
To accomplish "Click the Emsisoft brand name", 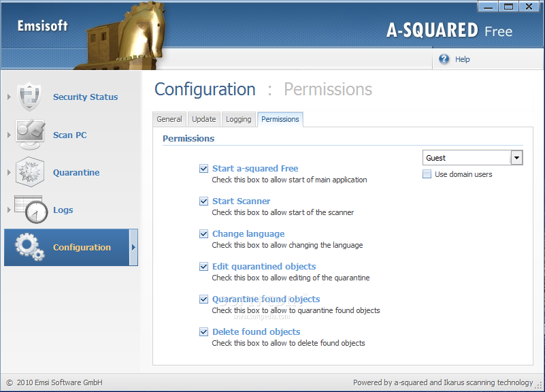I will click(43, 26).
